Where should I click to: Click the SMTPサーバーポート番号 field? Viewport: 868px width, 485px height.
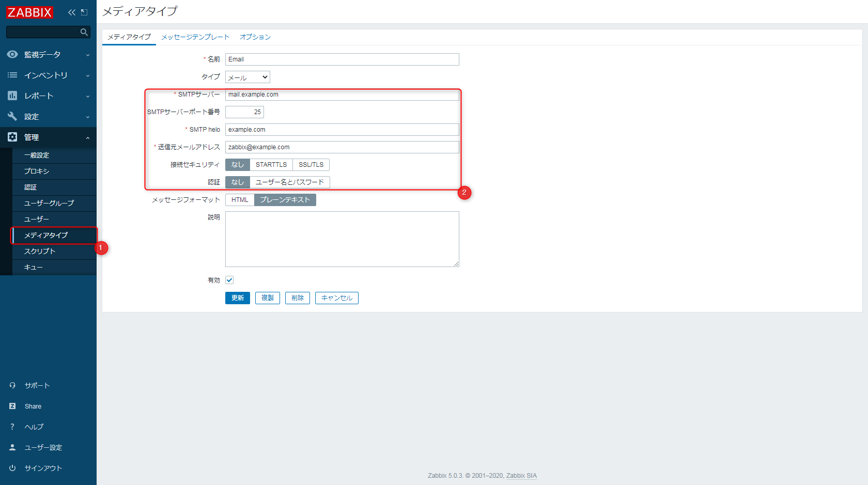(x=244, y=112)
